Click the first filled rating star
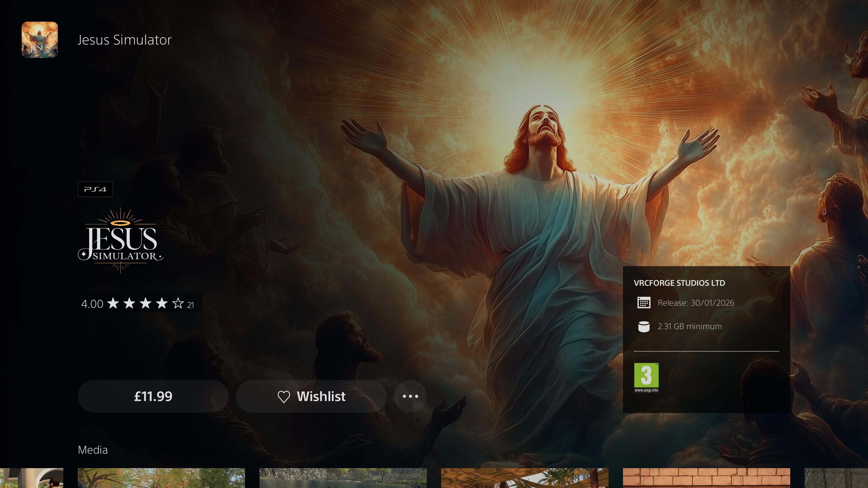The width and height of the screenshot is (868, 488). pyautogui.click(x=113, y=303)
